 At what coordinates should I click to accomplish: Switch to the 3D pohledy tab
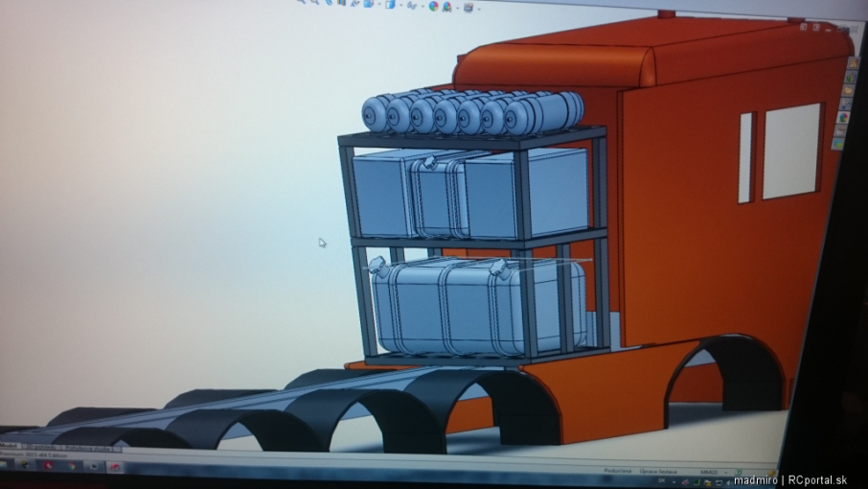(41, 447)
